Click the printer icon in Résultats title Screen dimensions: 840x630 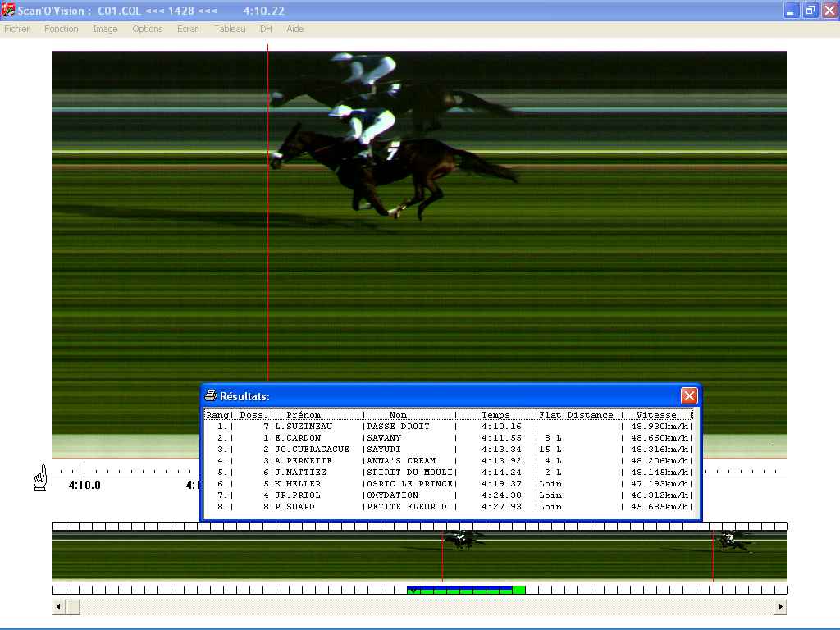[x=211, y=395]
